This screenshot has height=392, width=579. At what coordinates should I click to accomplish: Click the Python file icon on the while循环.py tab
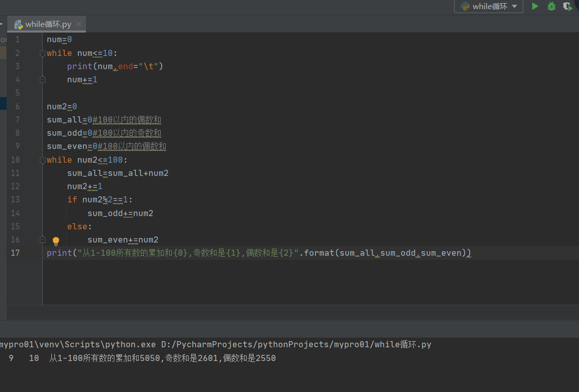(18, 24)
